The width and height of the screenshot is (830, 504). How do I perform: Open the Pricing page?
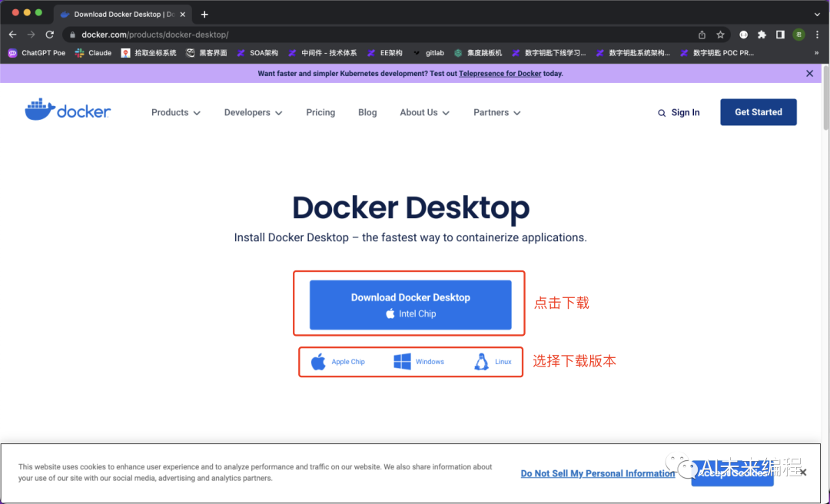[320, 112]
